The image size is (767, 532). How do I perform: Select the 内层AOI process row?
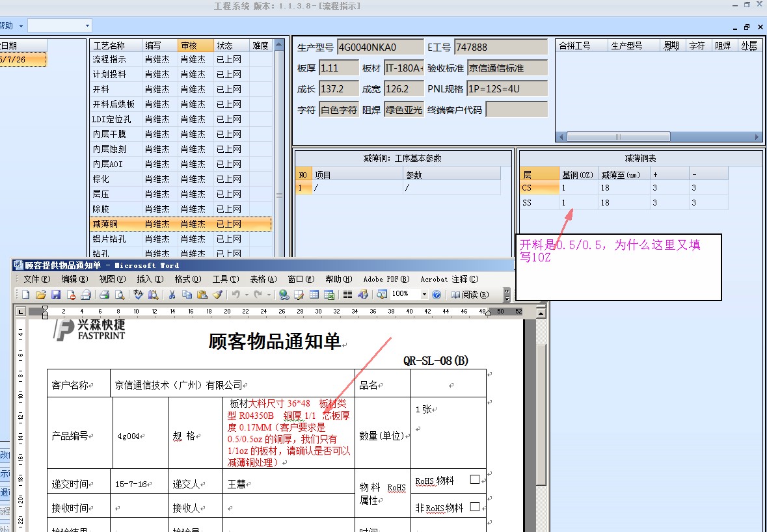[x=180, y=164]
